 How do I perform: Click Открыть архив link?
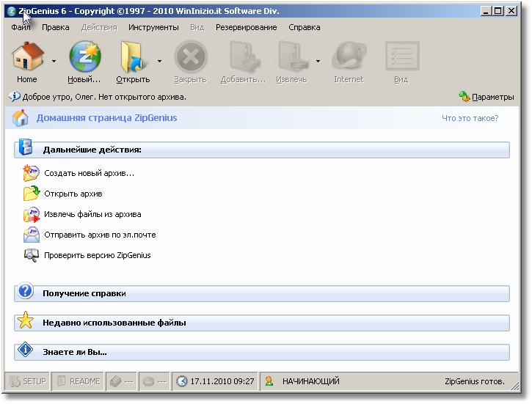tap(73, 194)
